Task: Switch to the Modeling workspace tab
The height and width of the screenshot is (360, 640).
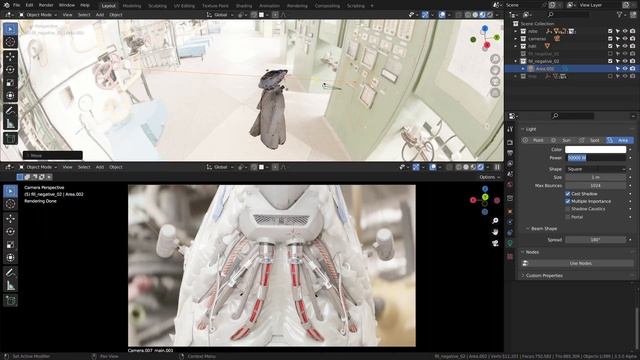Action: [131, 6]
